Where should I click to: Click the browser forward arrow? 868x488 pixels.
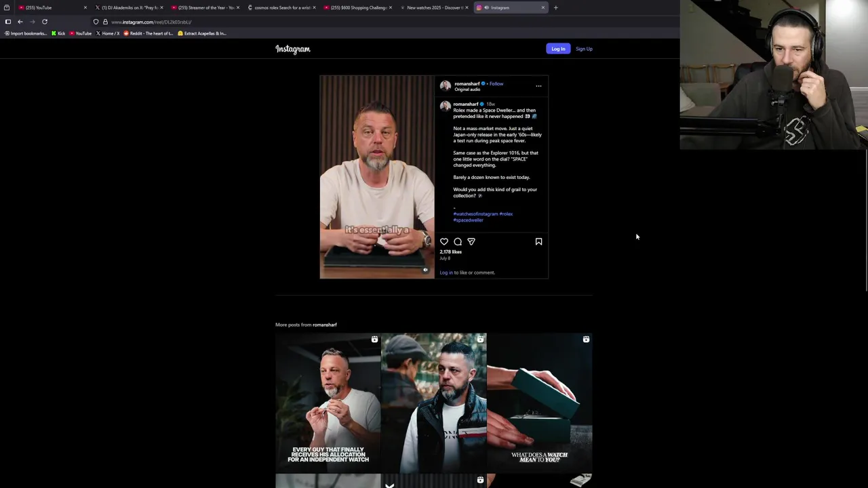pyautogui.click(x=32, y=22)
